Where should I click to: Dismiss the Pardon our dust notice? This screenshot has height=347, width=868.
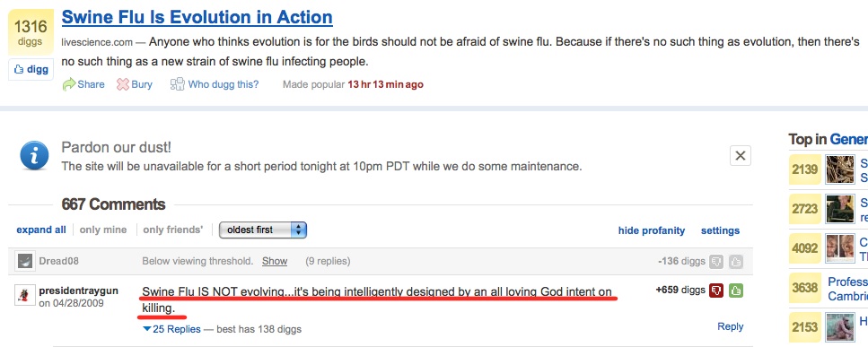coord(741,156)
